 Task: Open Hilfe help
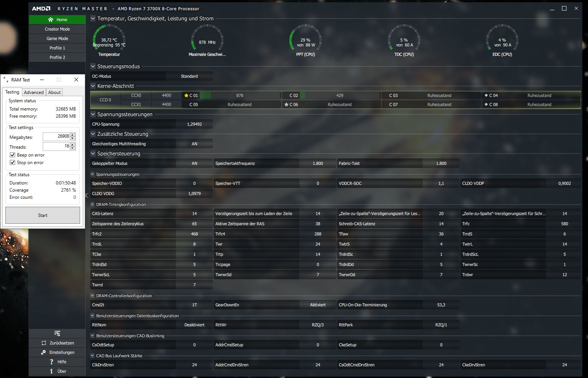pos(57,362)
